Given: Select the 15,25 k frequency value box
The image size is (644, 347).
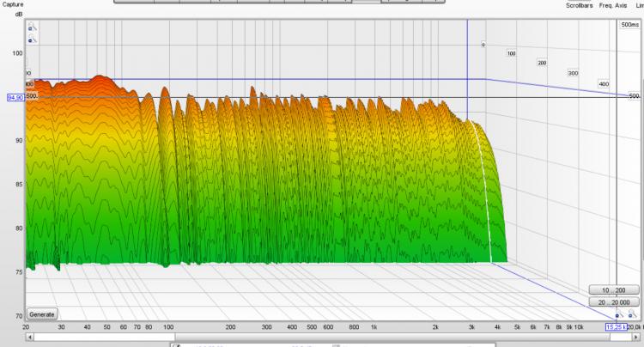Looking at the screenshot, I should coord(616,326).
